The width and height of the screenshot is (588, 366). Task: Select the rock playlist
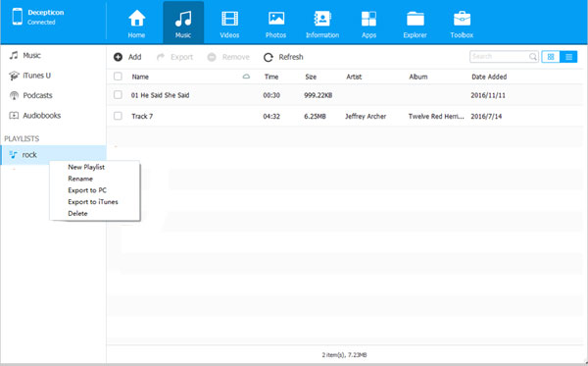[x=53, y=155]
